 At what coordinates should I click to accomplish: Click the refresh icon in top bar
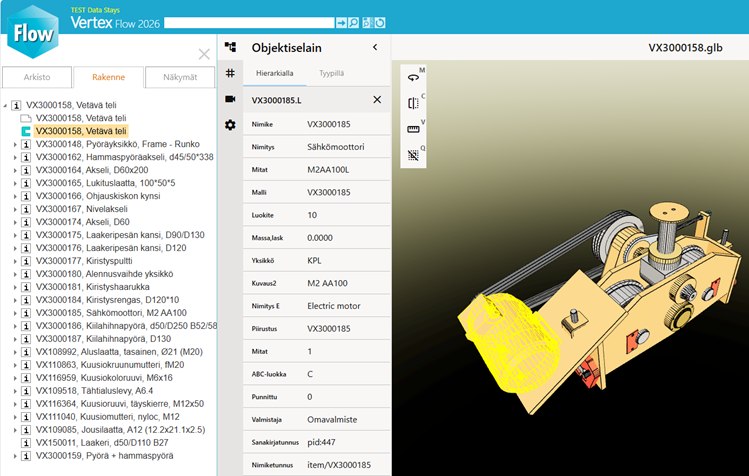tap(380, 22)
